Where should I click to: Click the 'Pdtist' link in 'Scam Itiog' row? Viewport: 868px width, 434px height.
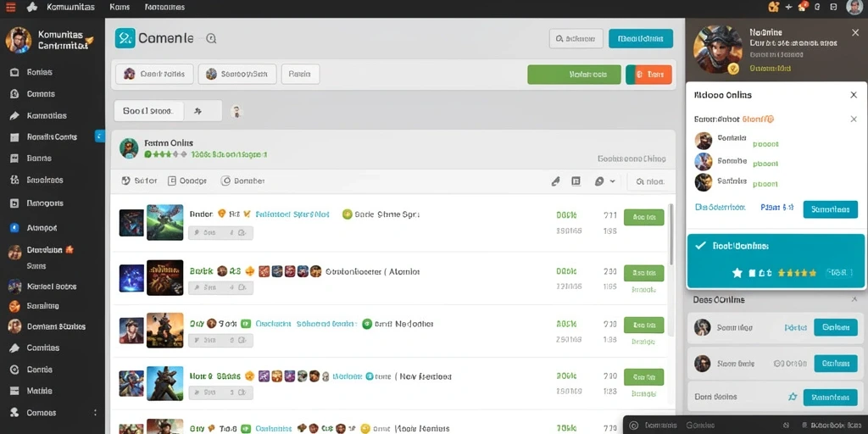(x=795, y=328)
